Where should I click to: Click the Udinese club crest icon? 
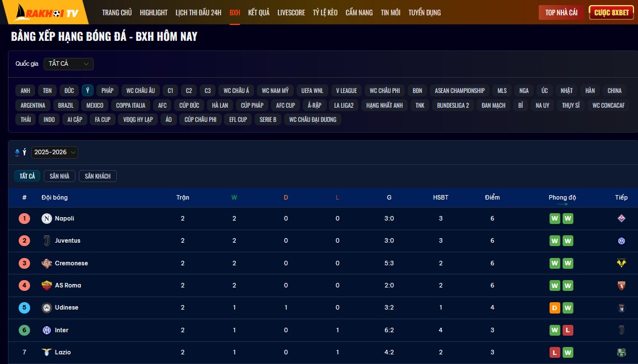[47, 307]
